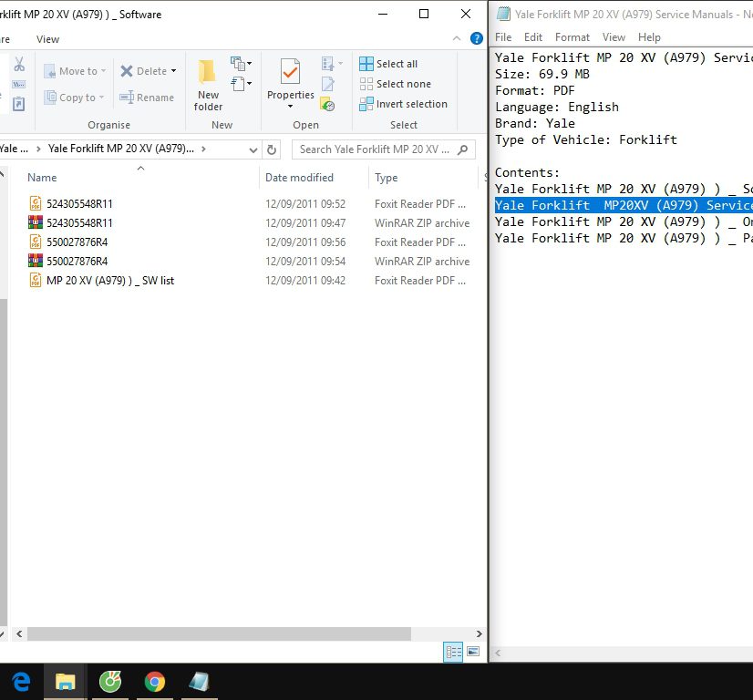The image size is (753, 700).
Task: Click Select none
Action: coord(396,84)
